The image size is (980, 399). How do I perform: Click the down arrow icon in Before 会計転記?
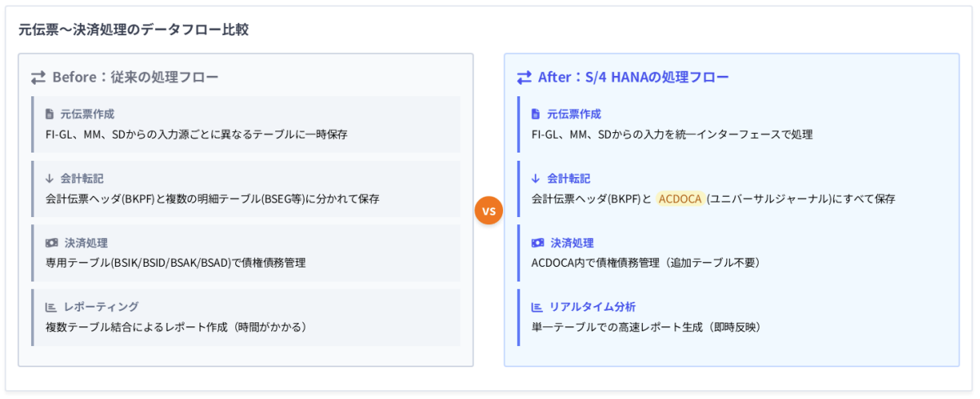[50, 178]
